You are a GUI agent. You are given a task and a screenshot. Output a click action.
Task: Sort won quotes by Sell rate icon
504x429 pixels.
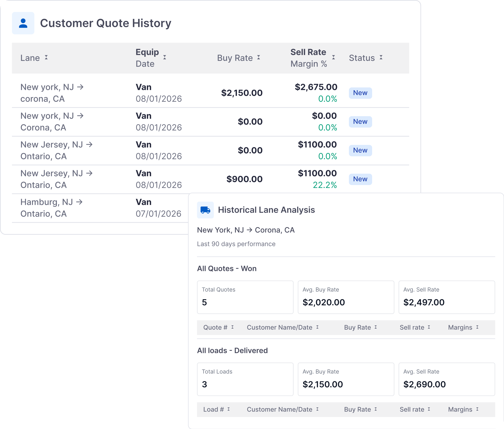[x=429, y=327]
